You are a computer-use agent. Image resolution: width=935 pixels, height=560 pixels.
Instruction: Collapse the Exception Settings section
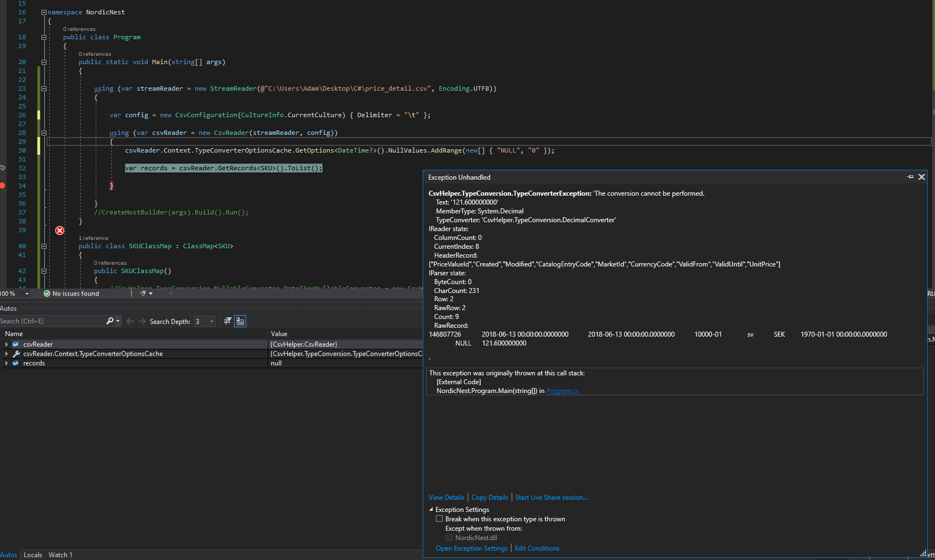coord(432,509)
